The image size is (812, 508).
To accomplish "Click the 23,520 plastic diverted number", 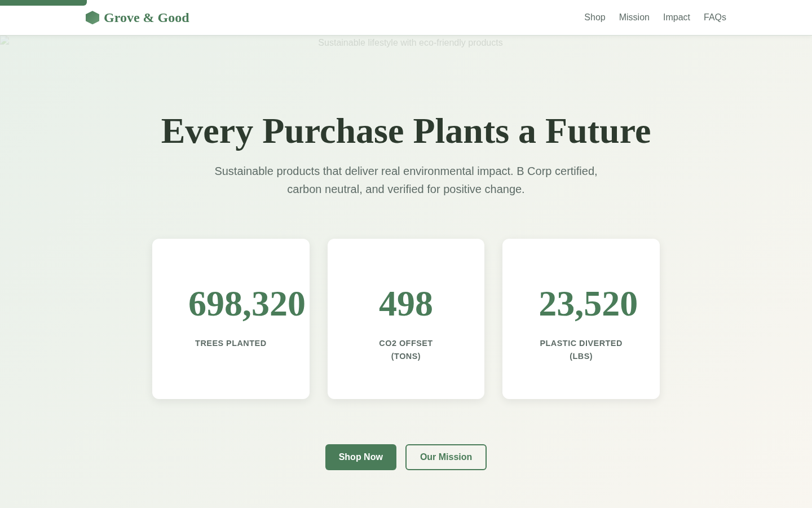I will pos(588,303).
